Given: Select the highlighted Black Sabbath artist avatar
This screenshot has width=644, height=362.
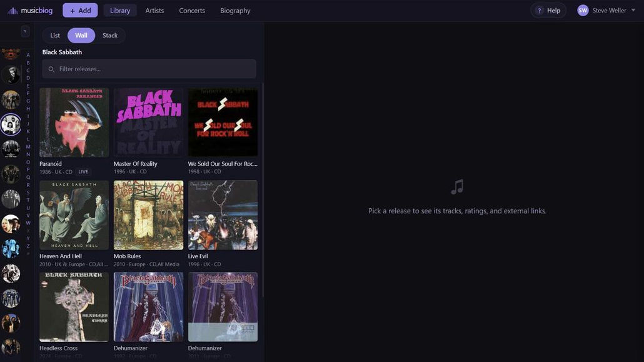Looking at the screenshot, I should pyautogui.click(x=11, y=124).
